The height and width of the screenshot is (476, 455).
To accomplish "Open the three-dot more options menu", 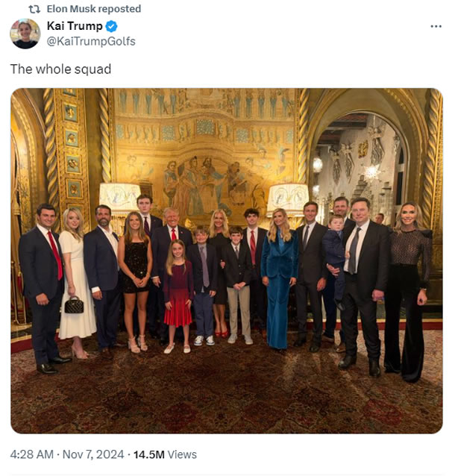I will (436, 26).
